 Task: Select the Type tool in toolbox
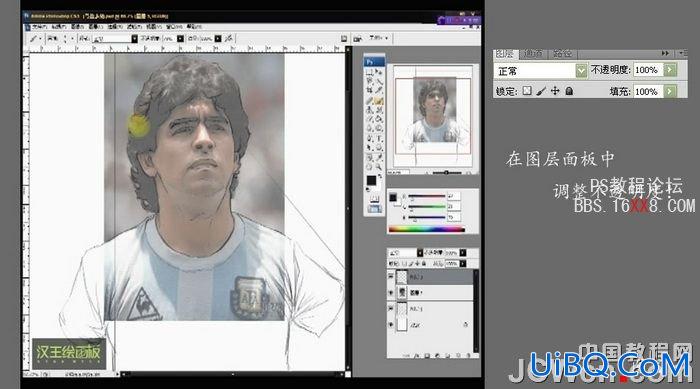[x=379, y=138]
